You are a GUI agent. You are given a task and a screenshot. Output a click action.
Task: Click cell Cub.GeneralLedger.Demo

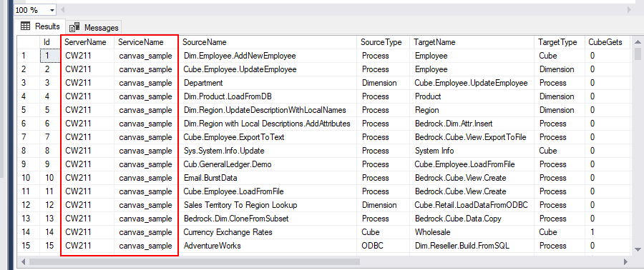[x=268, y=164]
